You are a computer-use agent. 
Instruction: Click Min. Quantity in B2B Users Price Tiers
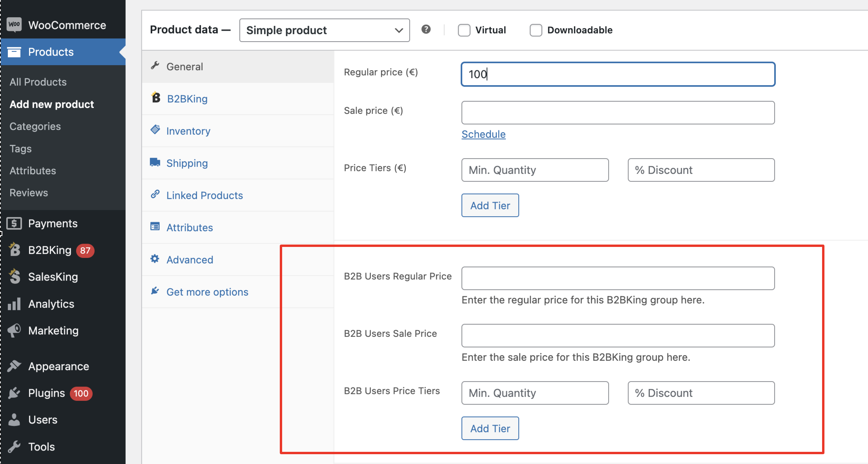tap(535, 393)
